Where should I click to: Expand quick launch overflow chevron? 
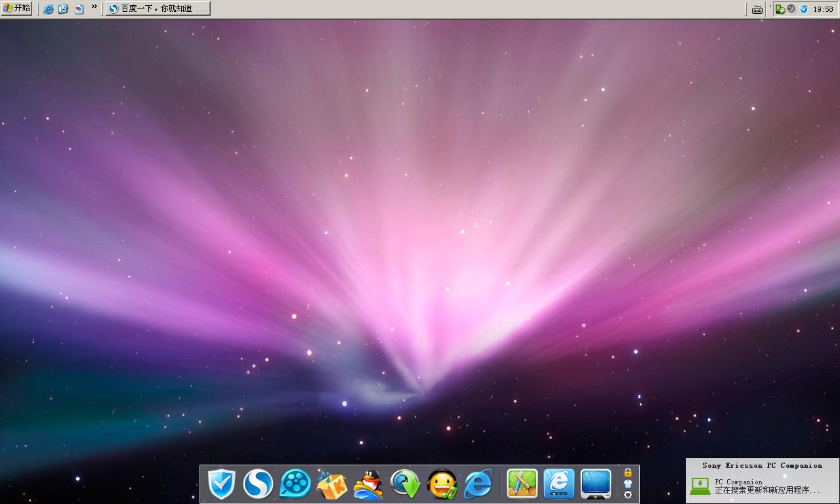pyautogui.click(x=94, y=7)
